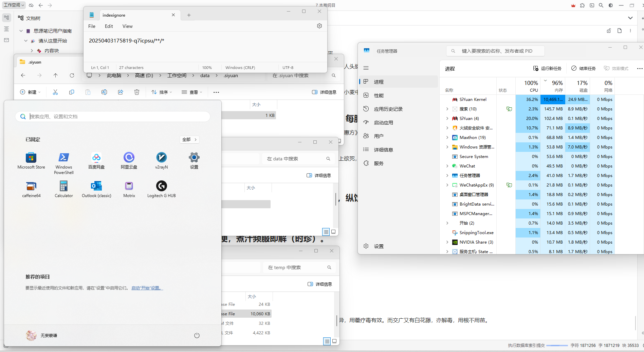Focus Task Manager process search field
Viewport: 644px width, 352px height.
[x=495, y=51]
